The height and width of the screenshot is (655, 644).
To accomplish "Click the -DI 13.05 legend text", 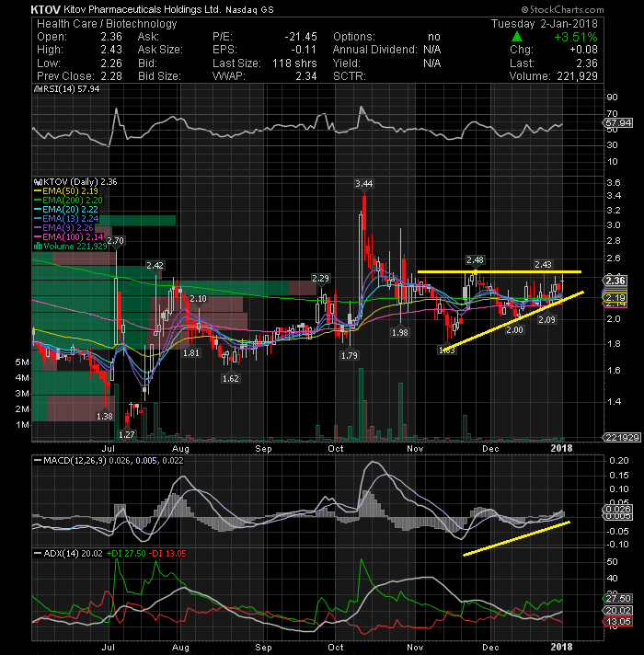I will (167, 554).
